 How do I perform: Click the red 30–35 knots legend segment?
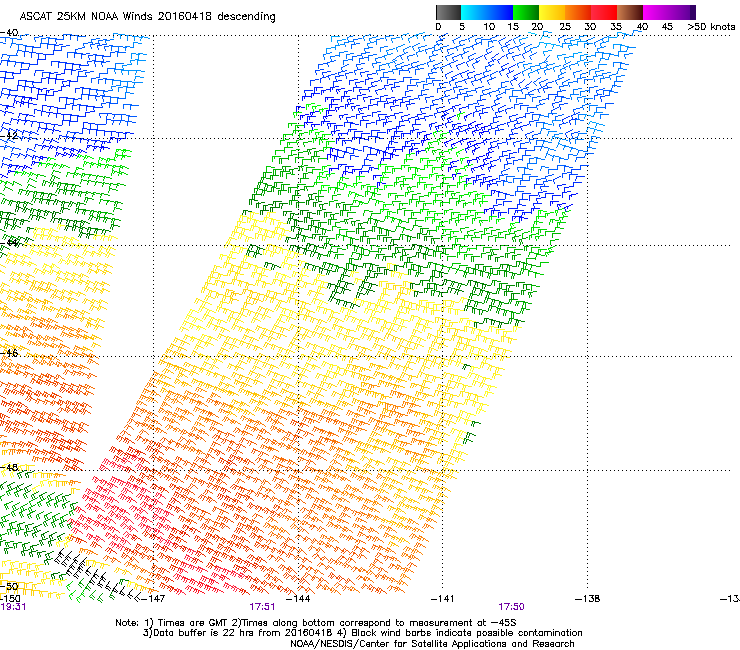pyautogui.click(x=604, y=12)
